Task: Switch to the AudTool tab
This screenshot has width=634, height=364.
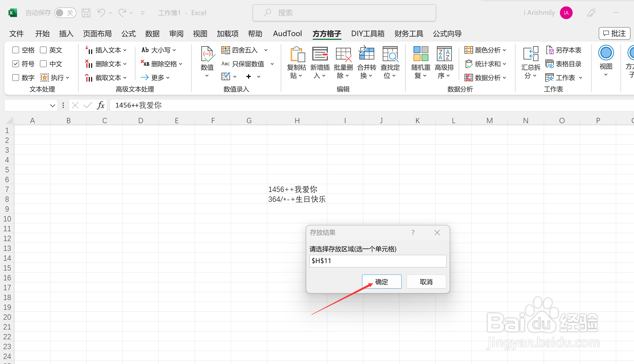Action: (287, 34)
